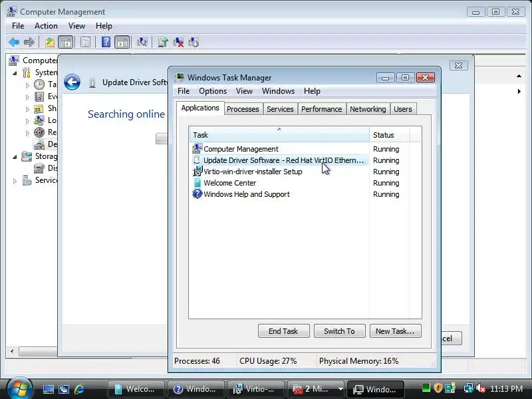The image size is (532, 399).
Task: Click the Switch To button
Action: click(339, 331)
